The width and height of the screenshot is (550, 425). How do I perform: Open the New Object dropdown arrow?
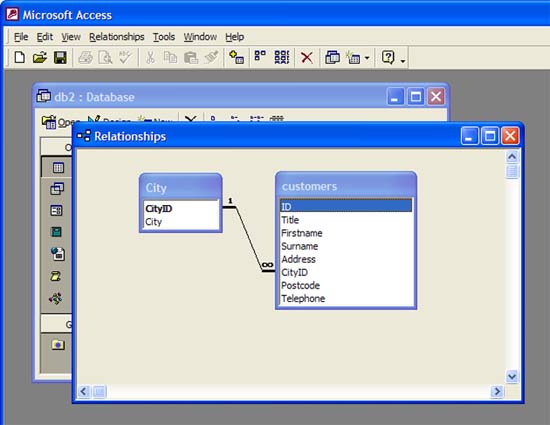pos(367,58)
